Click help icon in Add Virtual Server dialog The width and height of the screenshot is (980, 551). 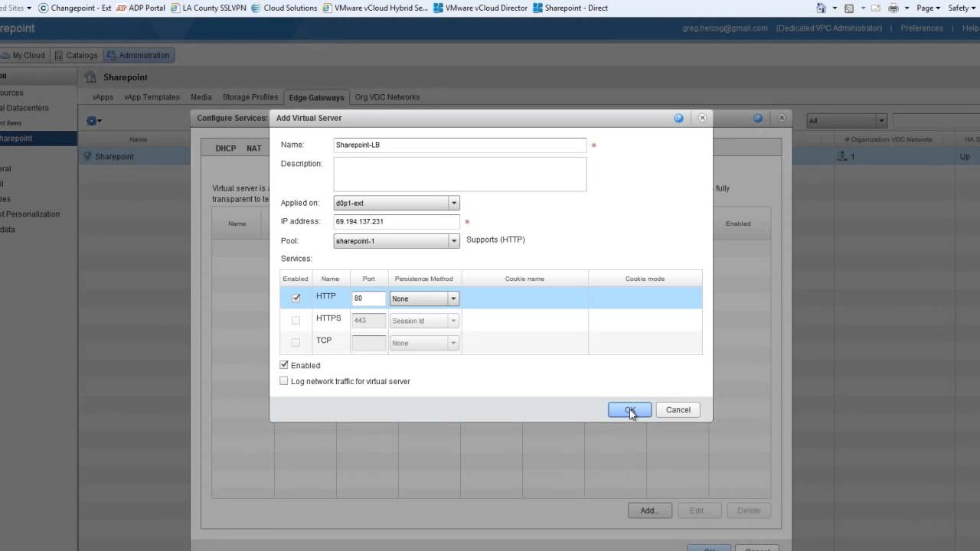[678, 118]
